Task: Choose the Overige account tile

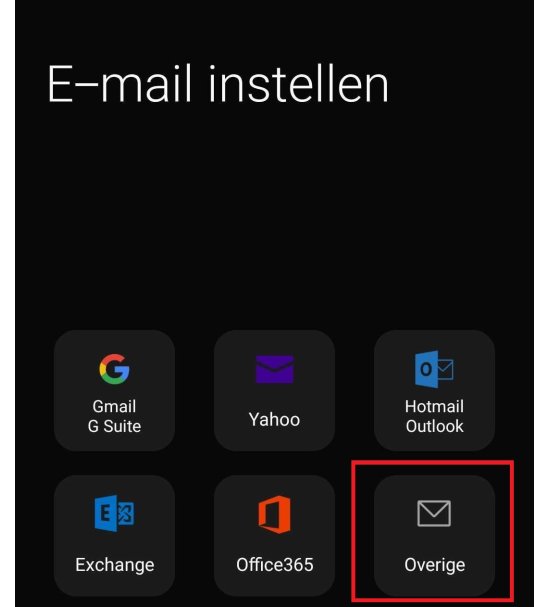Action: [434, 536]
